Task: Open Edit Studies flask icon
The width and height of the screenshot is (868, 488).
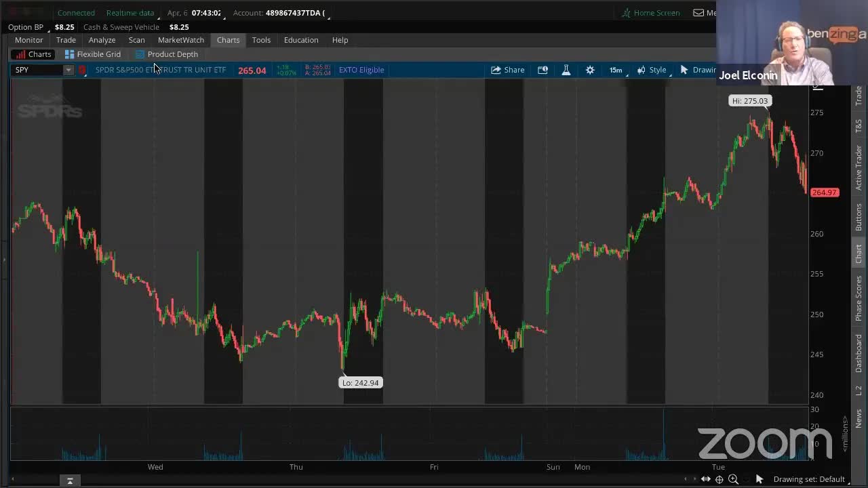Action: pos(566,70)
